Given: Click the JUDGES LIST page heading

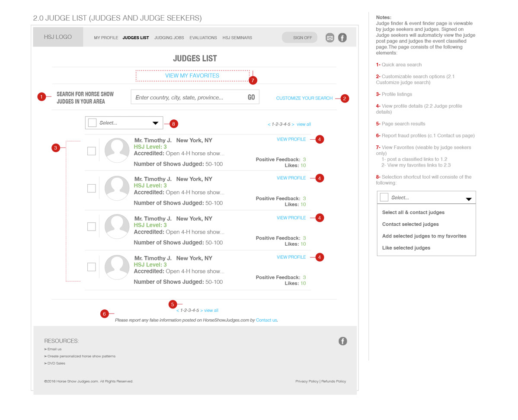Looking at the screenshot, I should [x=195, y=58].
